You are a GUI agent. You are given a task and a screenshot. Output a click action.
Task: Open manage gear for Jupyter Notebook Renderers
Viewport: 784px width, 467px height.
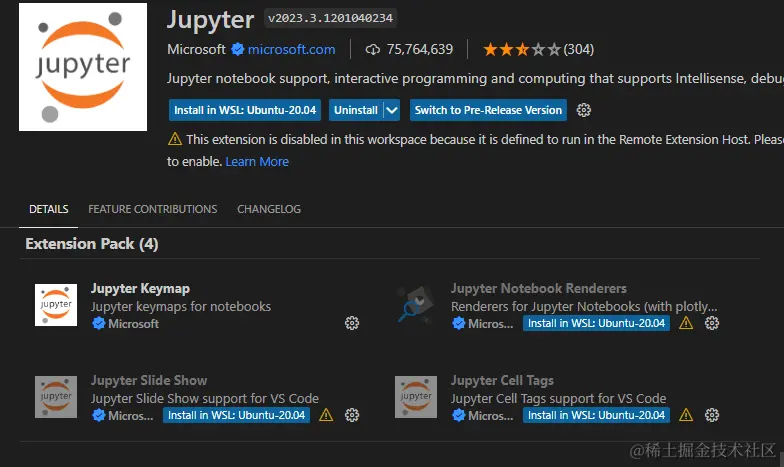pos(712,323)
